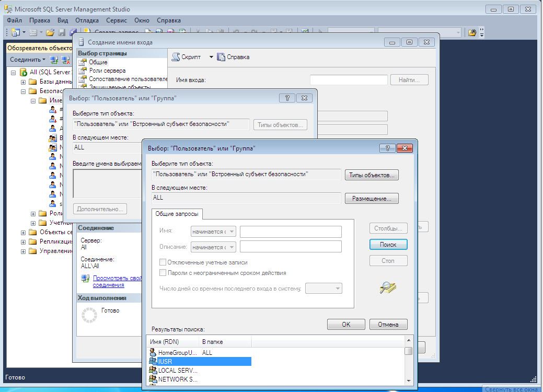
Task: Click the Объекты сервера folder icon
Action: 33,232
